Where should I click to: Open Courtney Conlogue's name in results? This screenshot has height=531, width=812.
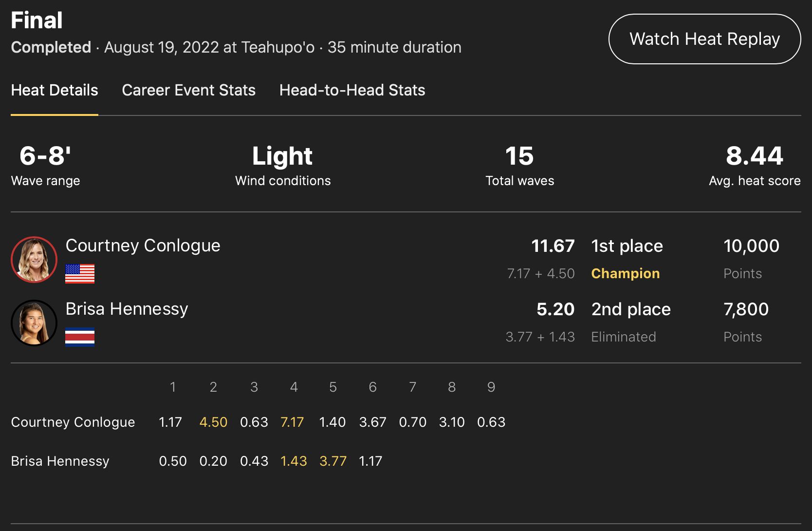point(143,246)
